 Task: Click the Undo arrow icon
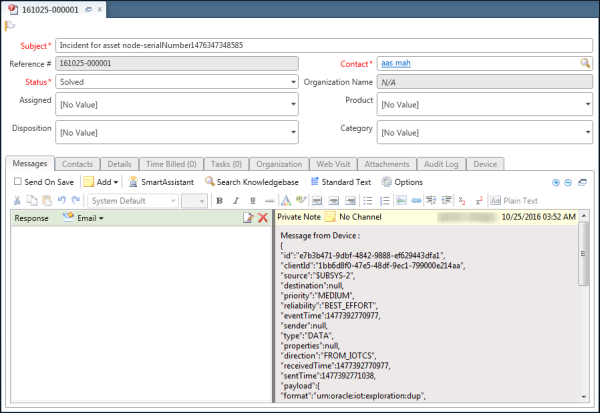[x=62, y=200]
